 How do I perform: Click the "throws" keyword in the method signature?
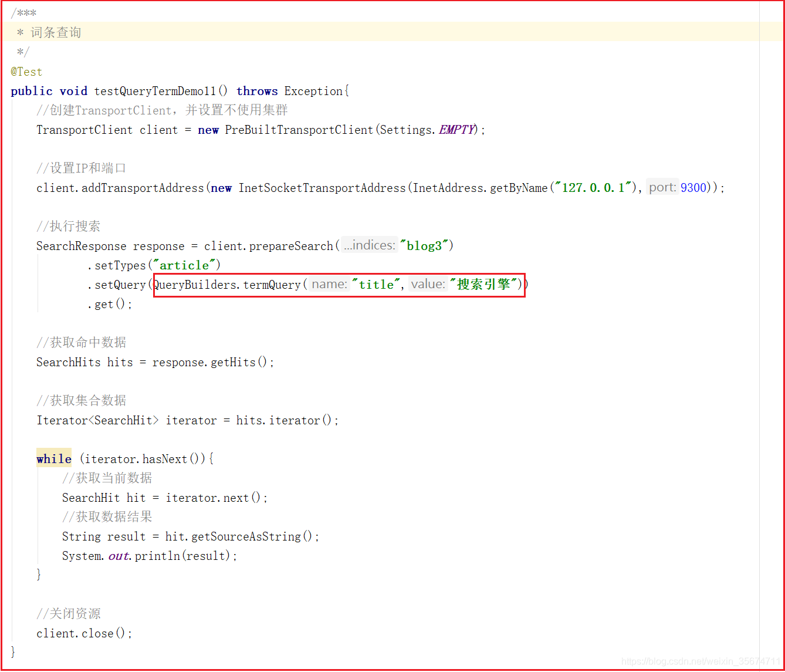click(257, 91)
